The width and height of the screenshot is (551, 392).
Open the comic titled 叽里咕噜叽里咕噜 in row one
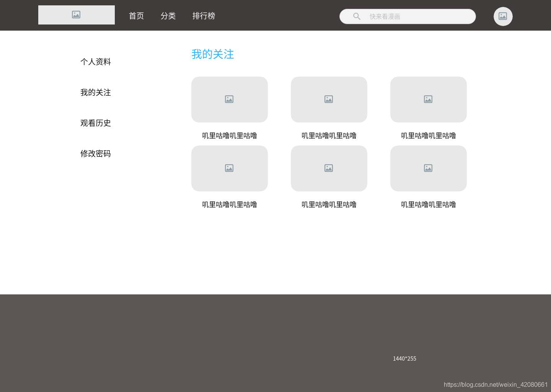point(229,135)
